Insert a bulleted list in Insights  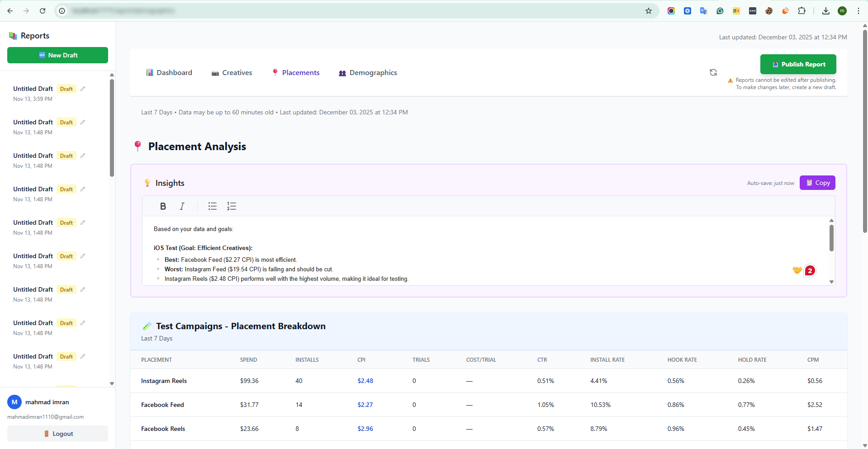pyautogui.click(x=212, y=206)
